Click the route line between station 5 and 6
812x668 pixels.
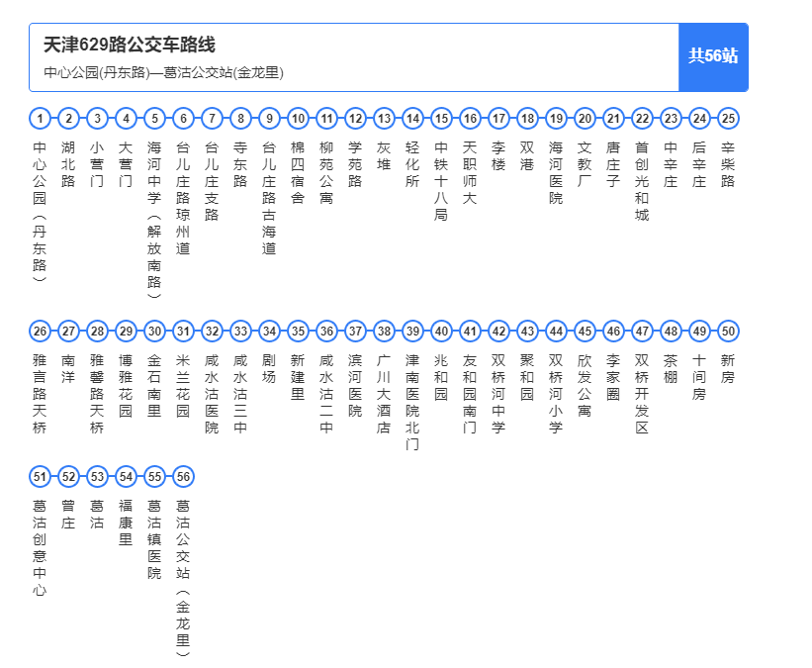(168, 120)
